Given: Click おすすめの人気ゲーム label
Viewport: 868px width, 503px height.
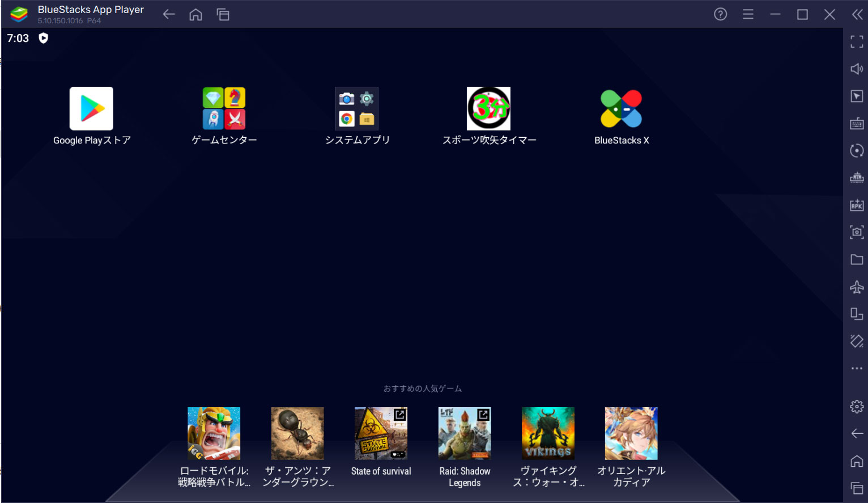Looking at the screenshot, I should coord(423,388).
